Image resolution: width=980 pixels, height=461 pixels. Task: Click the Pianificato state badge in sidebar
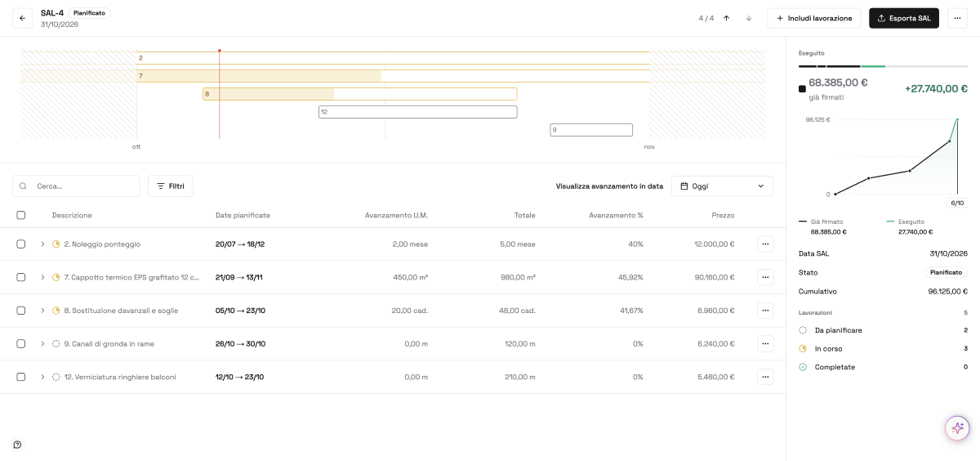coord(946,272)
